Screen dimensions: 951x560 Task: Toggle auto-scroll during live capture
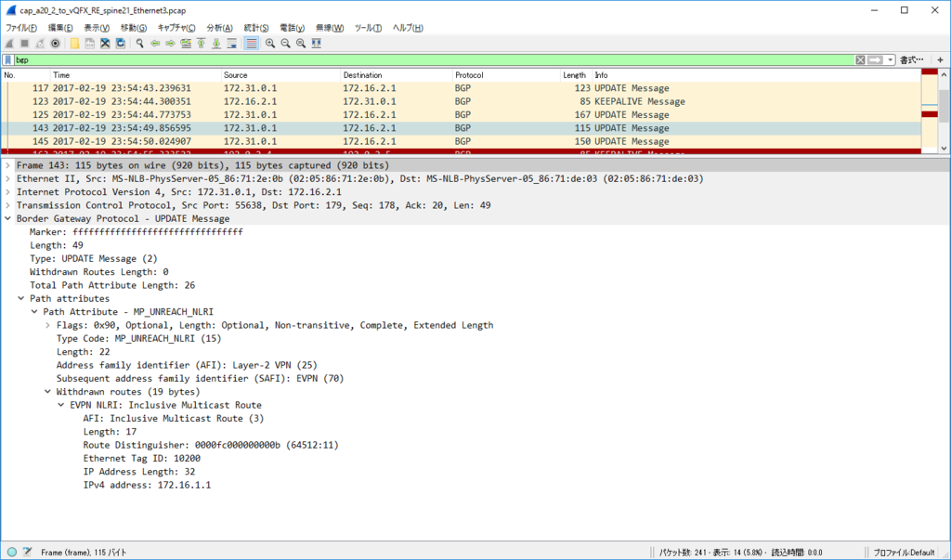(231, 43)
